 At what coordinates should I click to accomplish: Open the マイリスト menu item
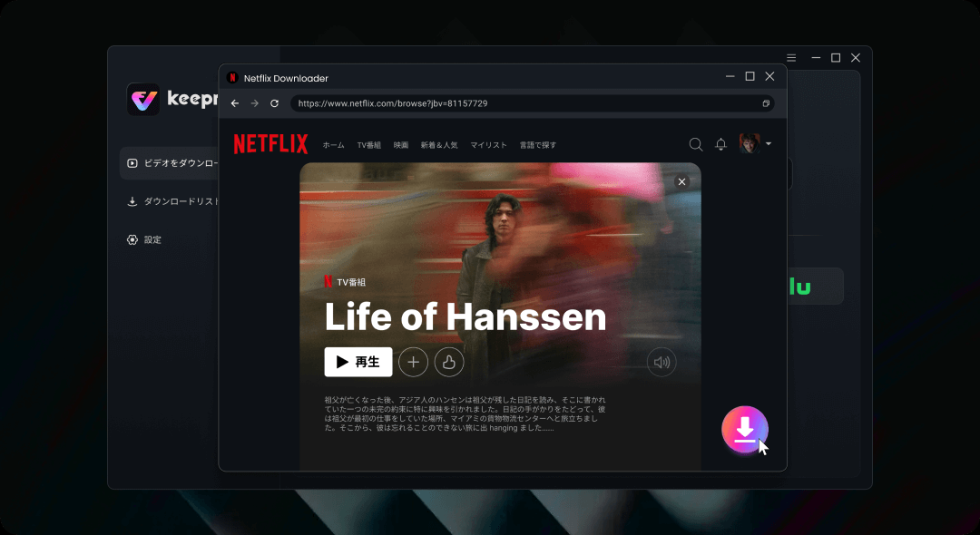[x=488, y=145]
